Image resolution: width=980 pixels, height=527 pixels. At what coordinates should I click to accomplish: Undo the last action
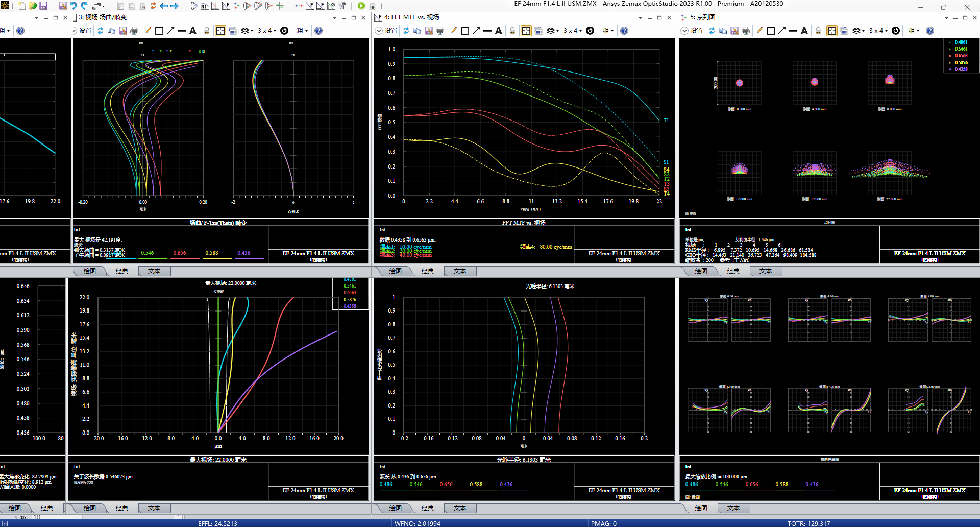coord(73,6)
